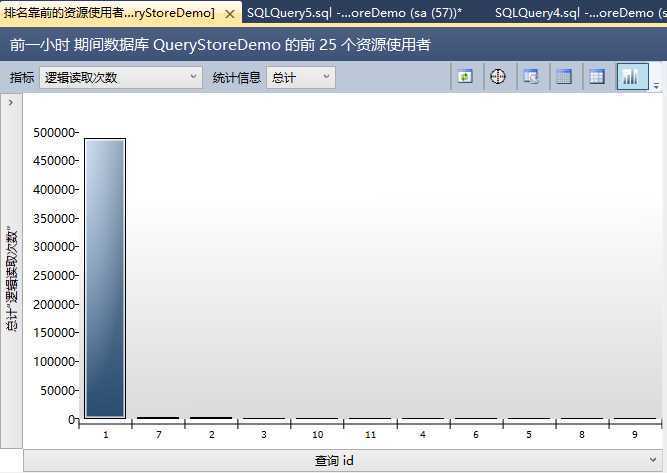Viewport: 667px width, 473px height.
Task: Select the small bar for query 7
Action: (x=158, y=417)
